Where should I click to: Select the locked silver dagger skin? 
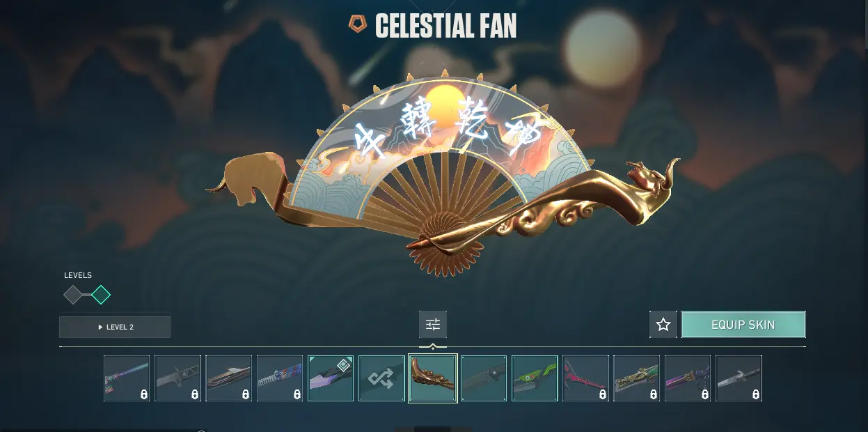click(x=739, y=378)
